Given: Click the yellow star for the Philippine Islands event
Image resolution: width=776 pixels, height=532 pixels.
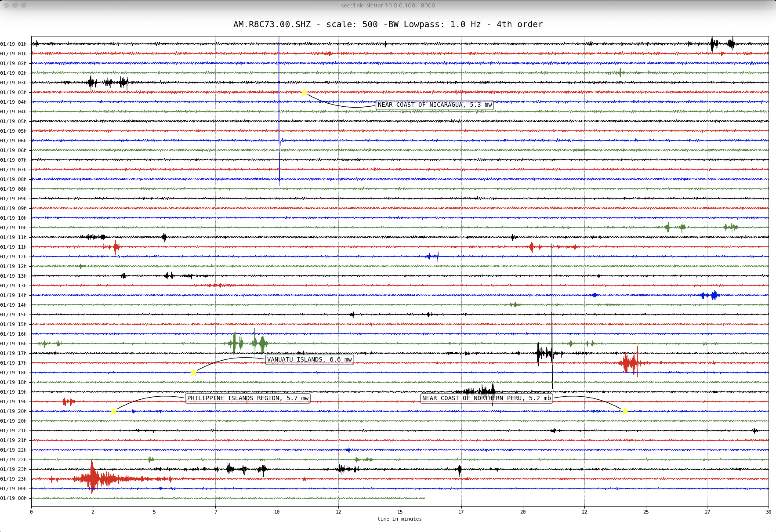Looking at the screenshot, I should point(114,411).
